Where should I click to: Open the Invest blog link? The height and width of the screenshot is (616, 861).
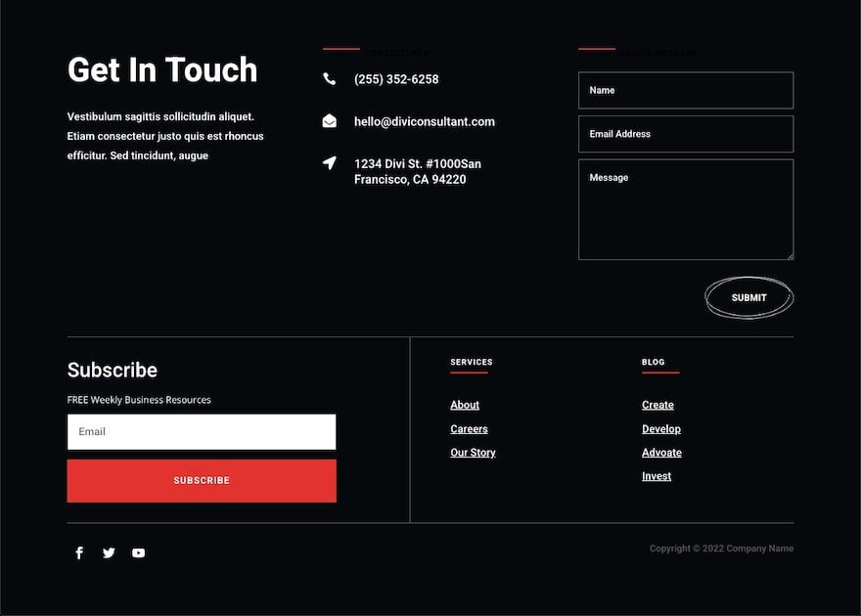657,476
